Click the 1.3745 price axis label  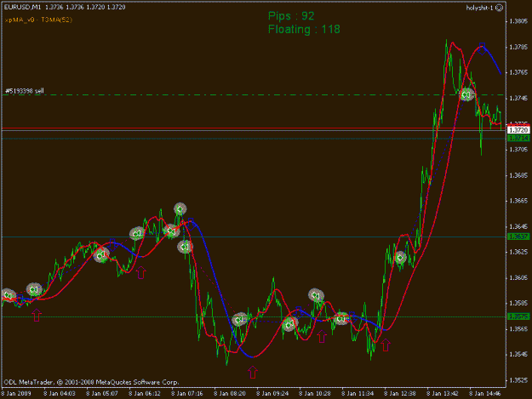(x=518, y=99)
